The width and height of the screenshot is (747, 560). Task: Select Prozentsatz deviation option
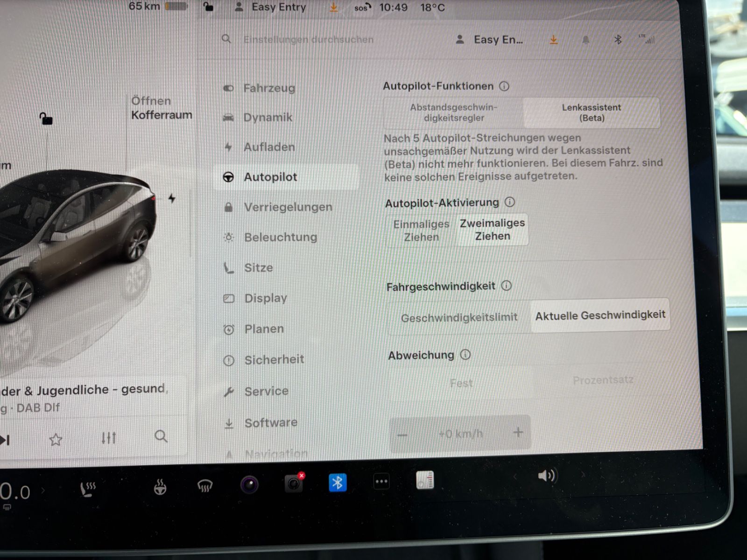pos(603,380)
